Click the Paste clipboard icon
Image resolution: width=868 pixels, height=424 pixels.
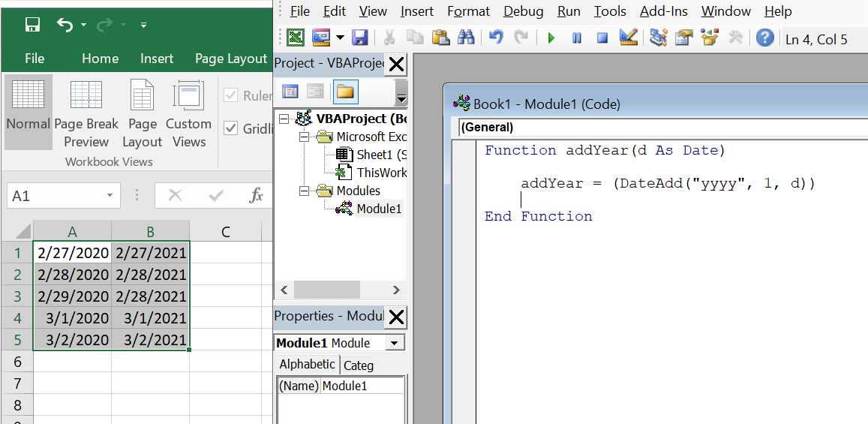click(x=440, y=38)
